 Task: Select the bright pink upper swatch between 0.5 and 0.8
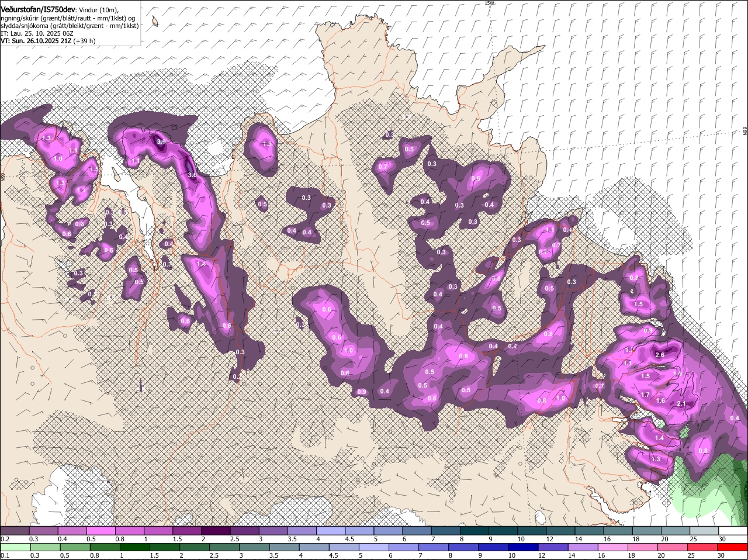pyautogui.click(x=101, y=531)
